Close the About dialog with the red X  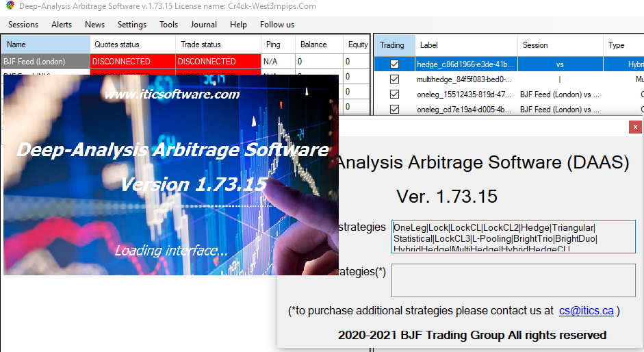point(636,127)
